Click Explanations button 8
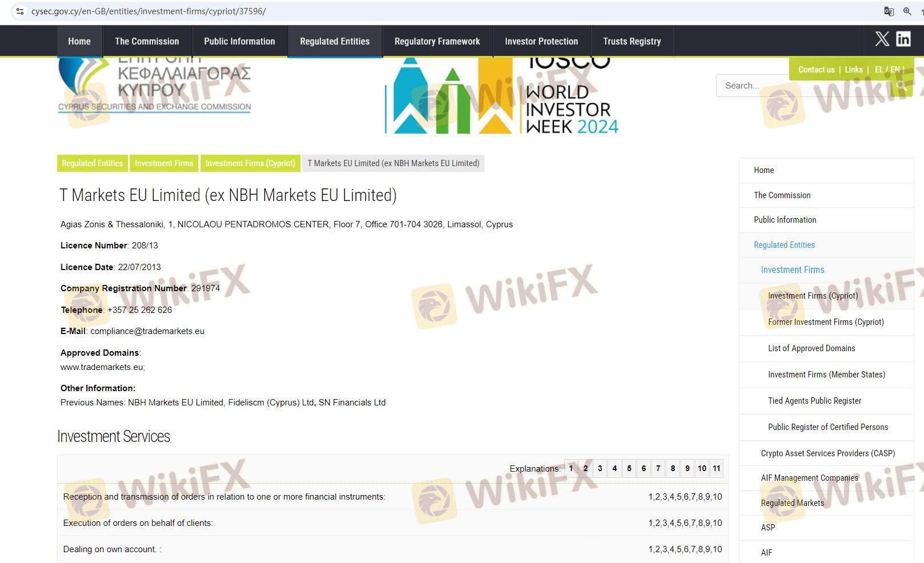The image size is (924, 563). 673,468
